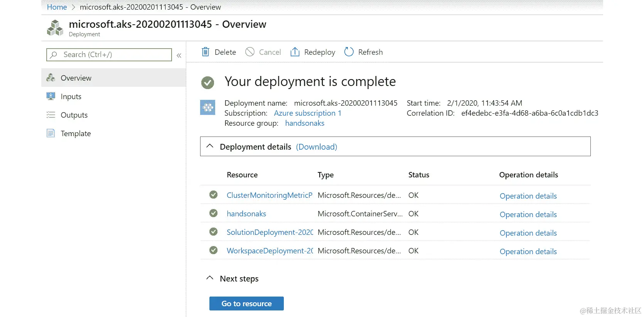This screenshot has height=317, width=644.
Task: Click the Download link in Deployment details
Action: (x=317, y=147)
